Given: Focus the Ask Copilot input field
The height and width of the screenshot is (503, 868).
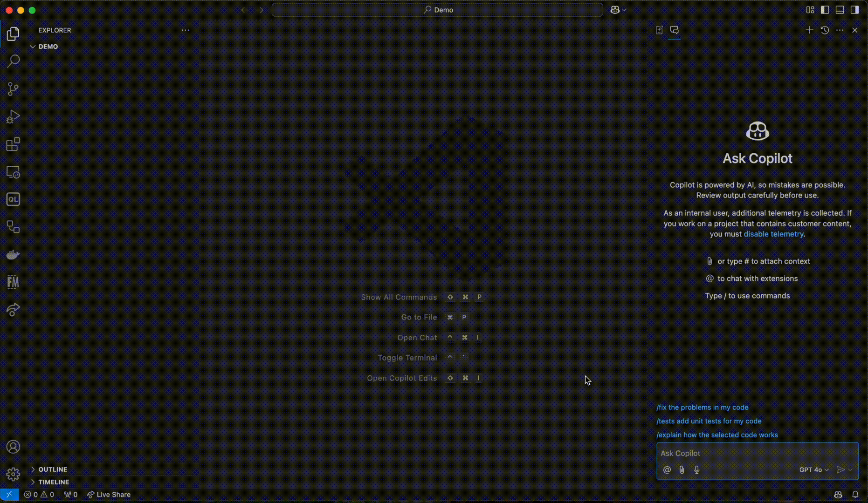Looking at the screenshot, I should [758, 453].
